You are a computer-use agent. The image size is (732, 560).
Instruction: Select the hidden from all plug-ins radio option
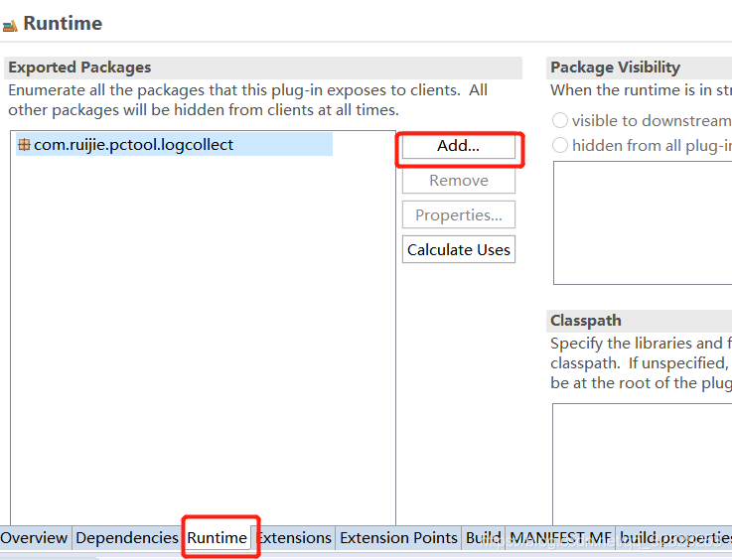(x=560, y=145)
